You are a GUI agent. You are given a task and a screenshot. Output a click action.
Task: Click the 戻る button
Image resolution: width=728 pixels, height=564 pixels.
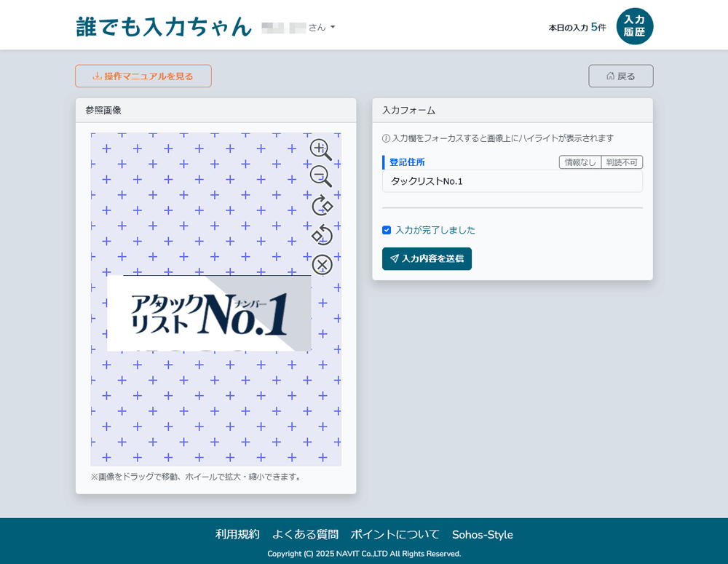coord(620,76)
